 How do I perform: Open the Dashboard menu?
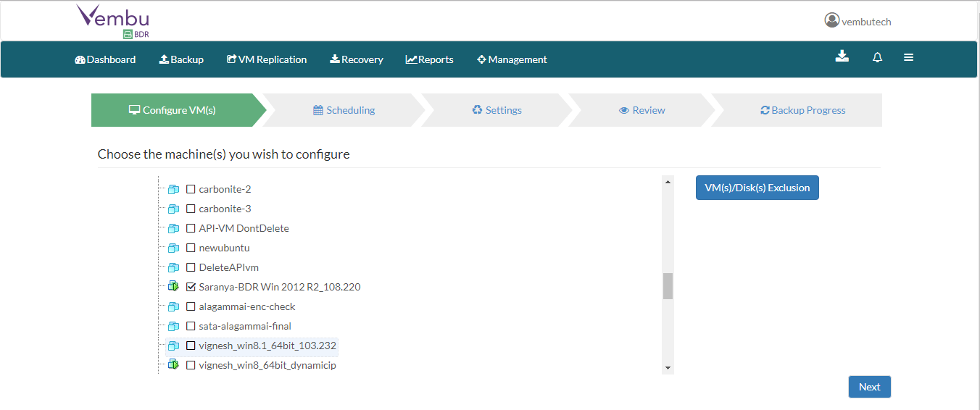coord(105,59)
